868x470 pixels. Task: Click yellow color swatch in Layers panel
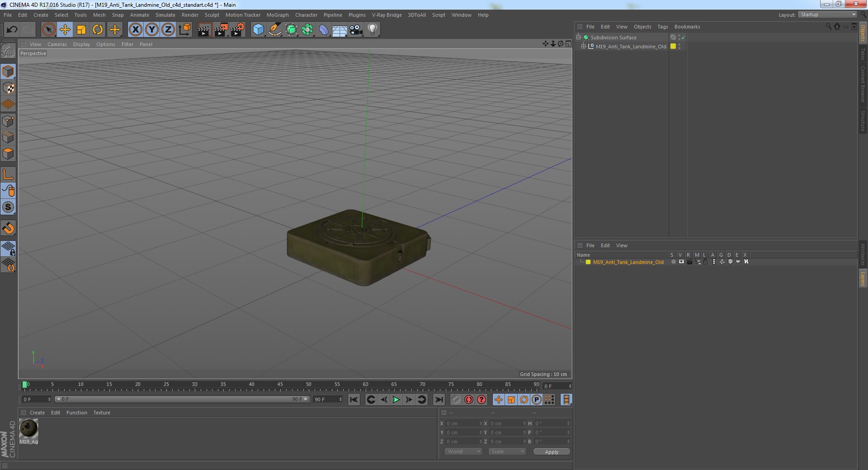[x=588, y=262]
